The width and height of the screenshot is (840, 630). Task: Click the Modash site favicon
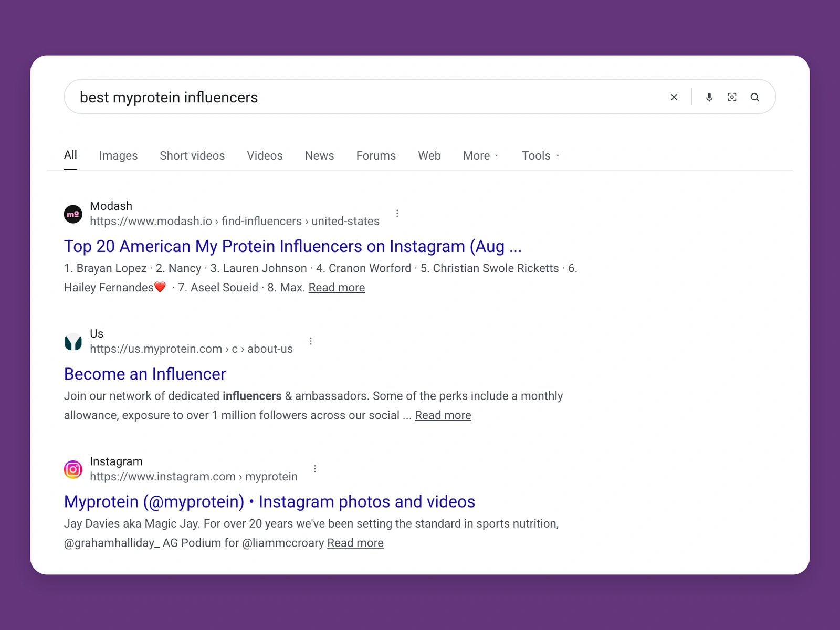pyautogui.click(x=73, y=214)
